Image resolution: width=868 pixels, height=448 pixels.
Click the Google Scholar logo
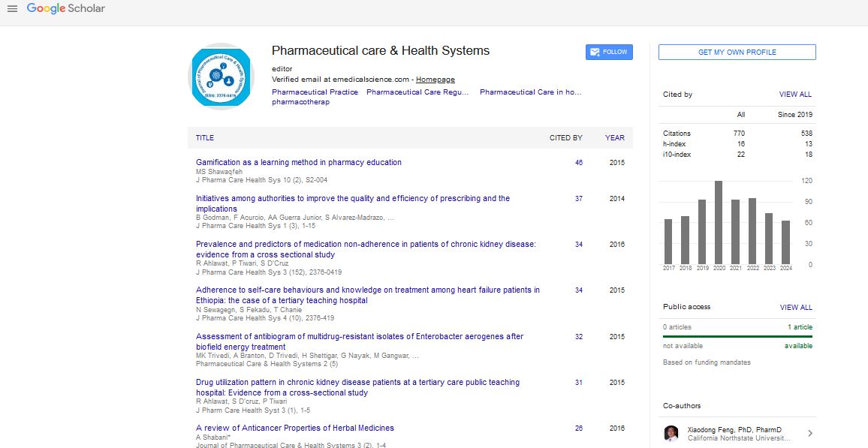[x=66, y=9]
